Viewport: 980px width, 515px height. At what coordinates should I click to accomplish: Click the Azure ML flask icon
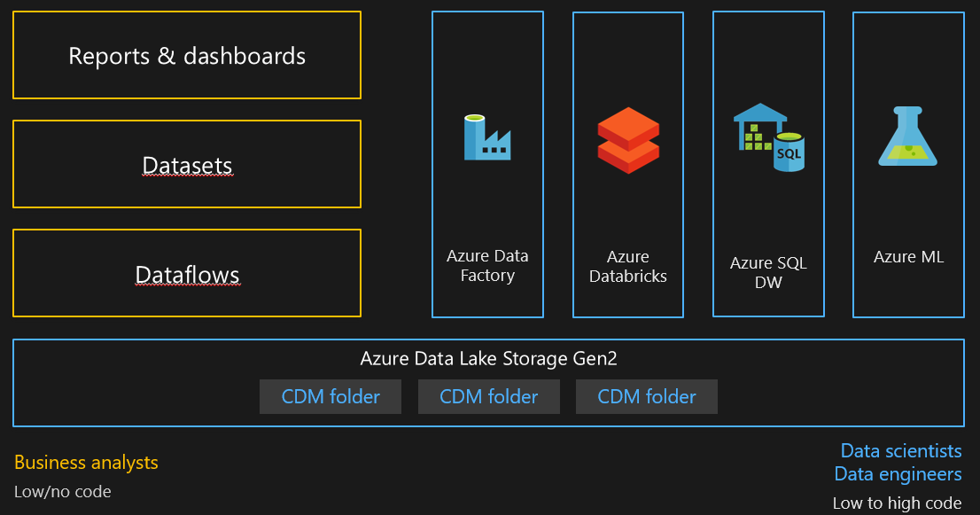point(907,137)
